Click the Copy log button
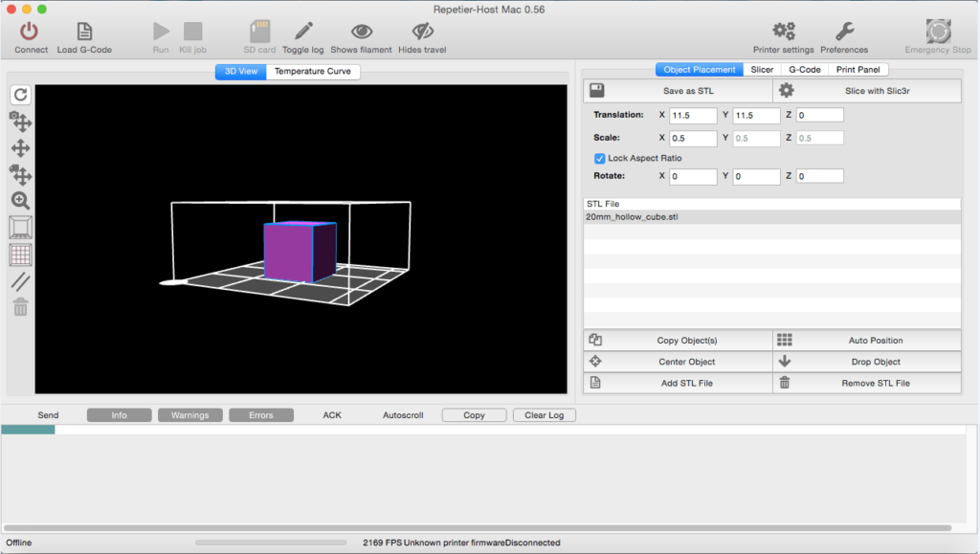Image resolution: width=980 pixels, height=554 pixels. click(474, 414)
